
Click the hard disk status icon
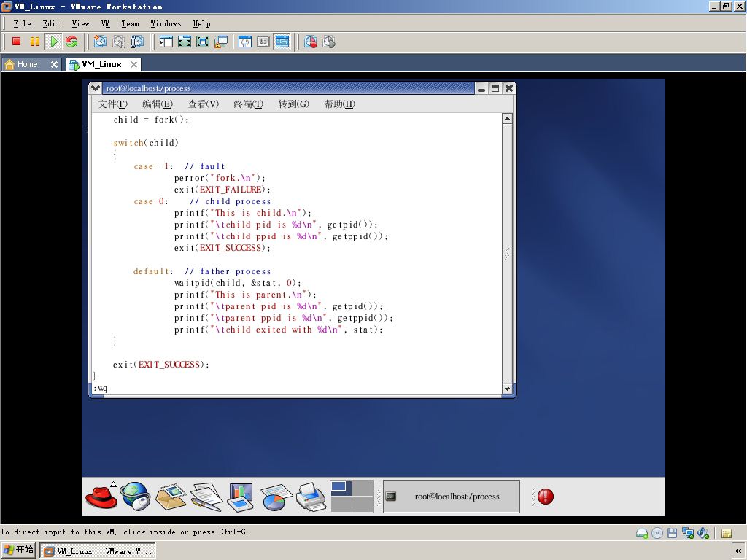coord(642,533)
